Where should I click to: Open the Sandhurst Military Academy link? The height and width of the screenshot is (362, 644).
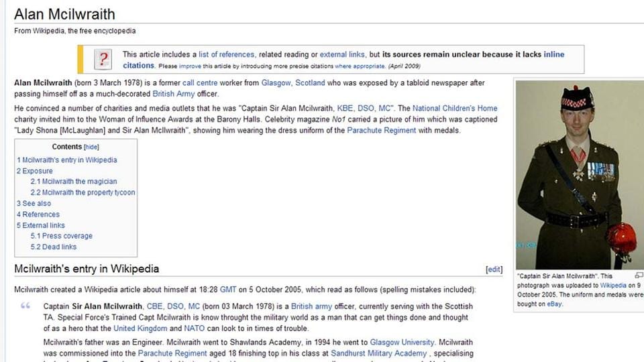point(378,353)
